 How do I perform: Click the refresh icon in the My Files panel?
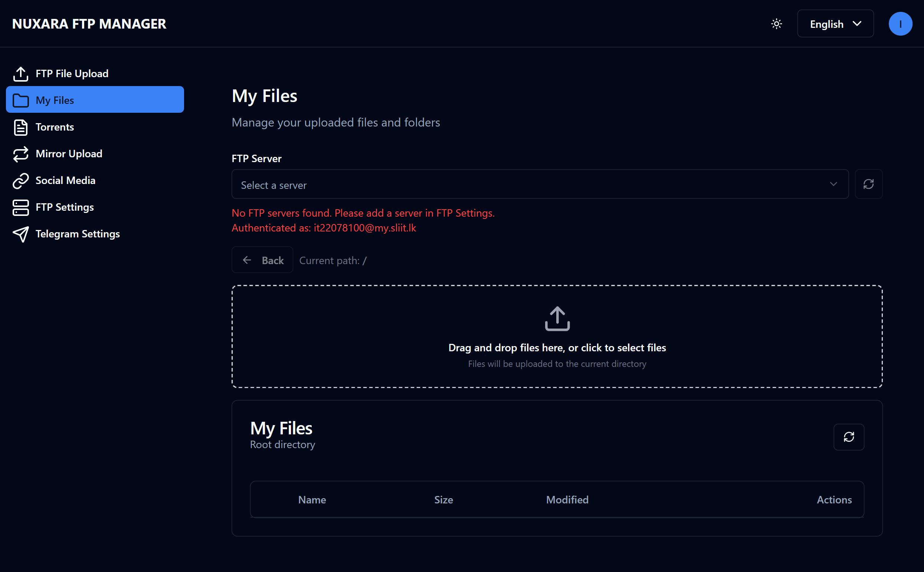pos(849,437)
